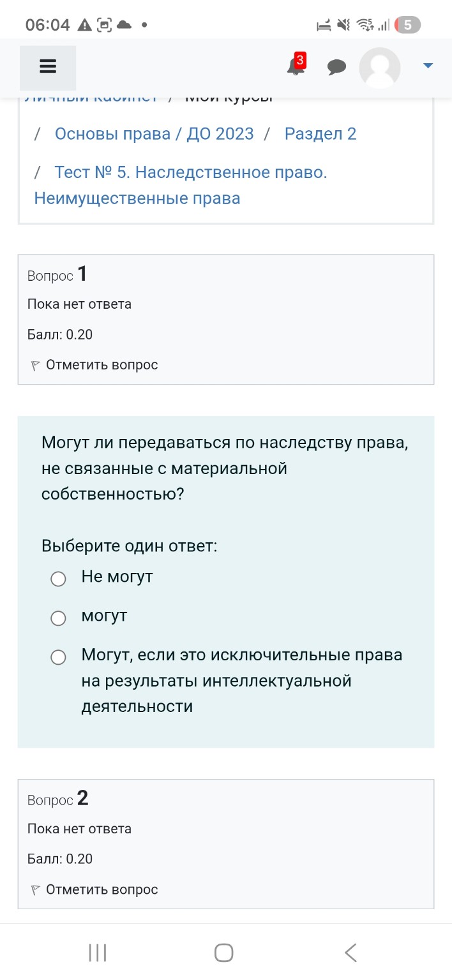This screenshot has height=980, width=452.
Task: Select answer about исключительные права
Action: (58, 657)
